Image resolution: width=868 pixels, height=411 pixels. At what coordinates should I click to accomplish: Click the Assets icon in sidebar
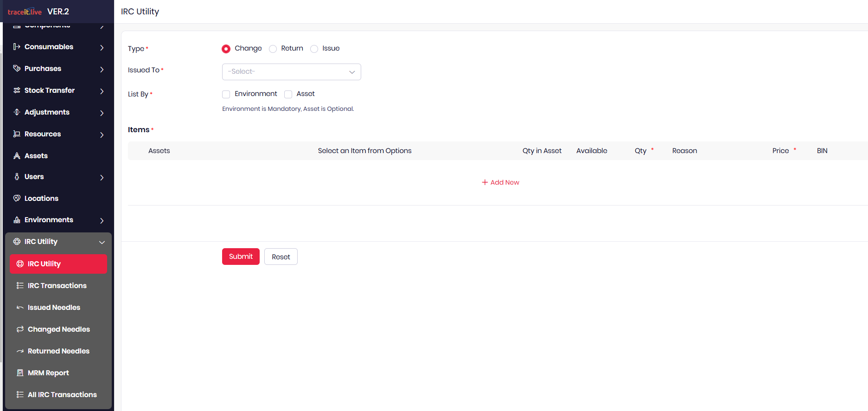point(17,156)
